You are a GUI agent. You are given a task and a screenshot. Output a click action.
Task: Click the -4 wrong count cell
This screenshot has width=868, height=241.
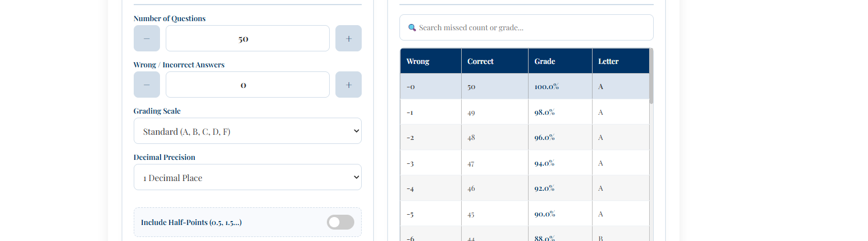431,188
